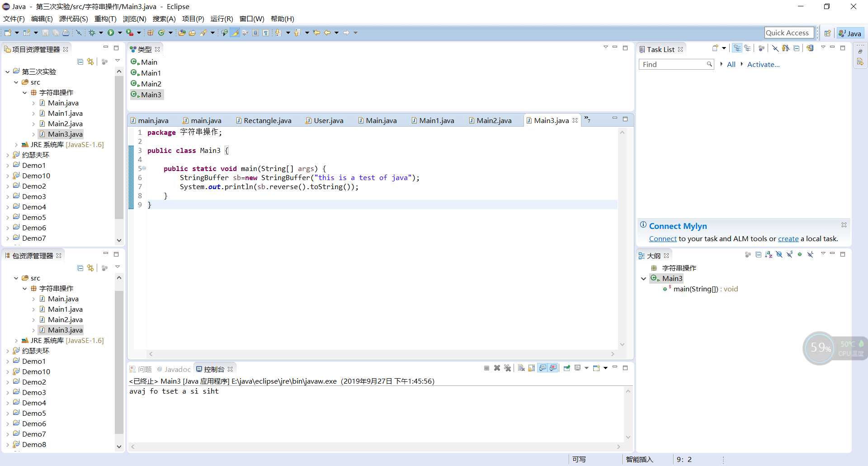
Task: Toggle Categorized view in Task List
Action: [x=737, y=48]
